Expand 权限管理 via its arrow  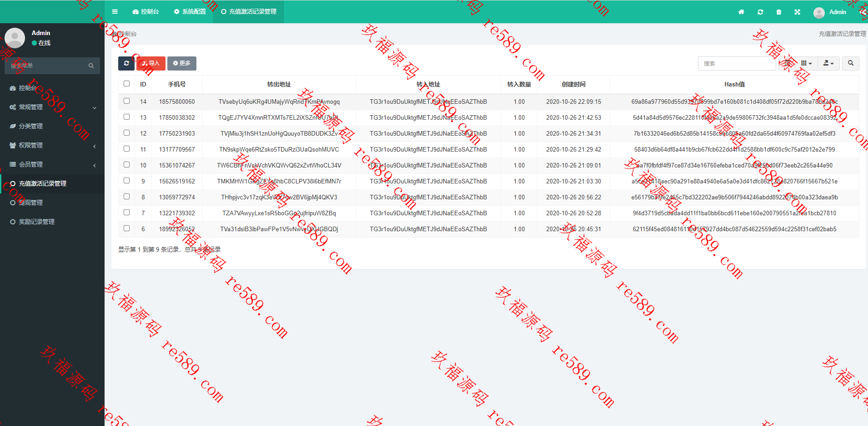95,146
